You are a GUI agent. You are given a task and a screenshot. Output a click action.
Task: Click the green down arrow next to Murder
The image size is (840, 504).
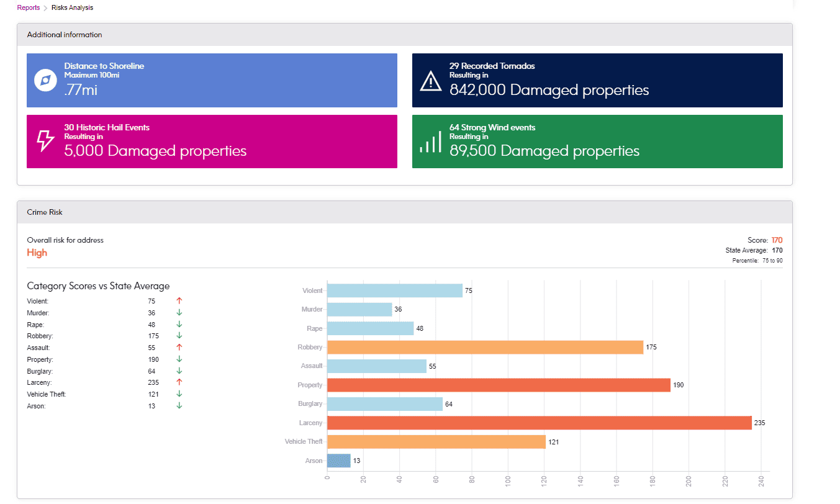tap(179, 313)
